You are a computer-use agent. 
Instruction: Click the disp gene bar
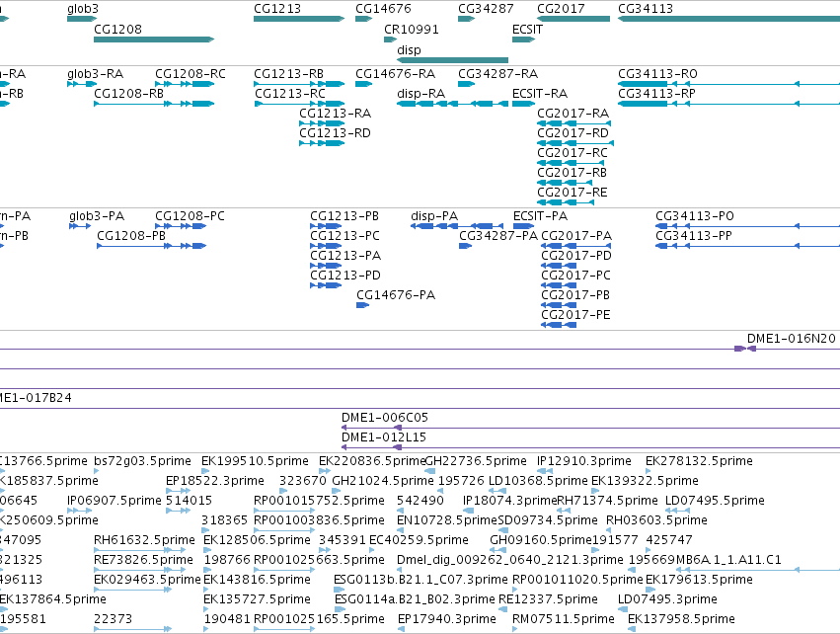pos(453,60)
